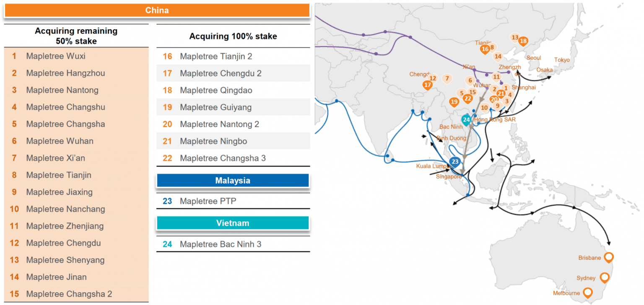644x305 pixels.
Task: Select the China header banner
Action: coord(157,10)
